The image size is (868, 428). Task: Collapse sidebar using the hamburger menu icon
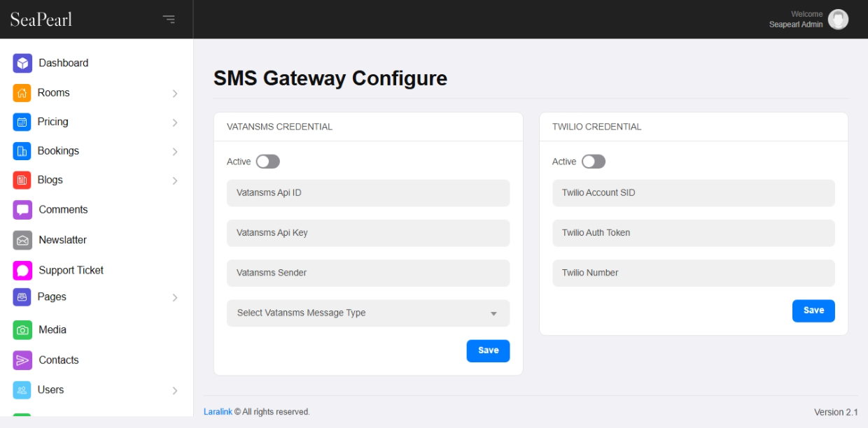[x=169, y=19]
